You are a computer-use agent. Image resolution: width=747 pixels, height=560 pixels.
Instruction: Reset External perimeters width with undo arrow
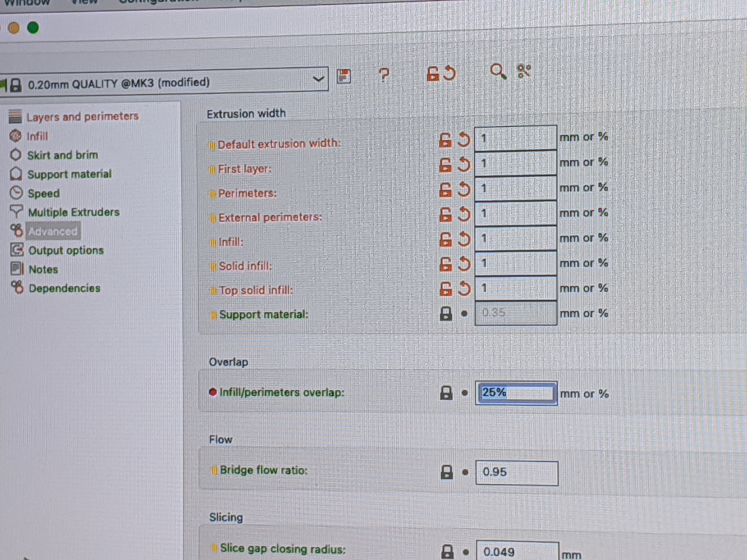(464, 214)
